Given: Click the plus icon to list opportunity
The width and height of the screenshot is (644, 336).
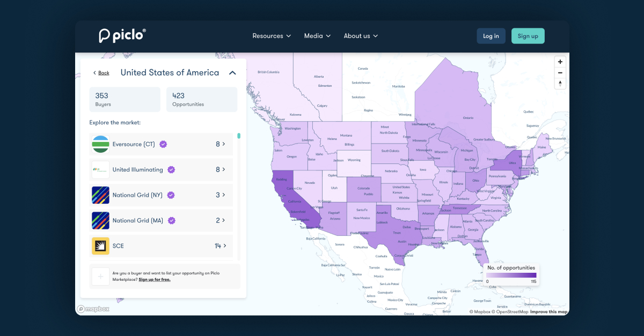Looking at the screenshot, I should [100, 277].
